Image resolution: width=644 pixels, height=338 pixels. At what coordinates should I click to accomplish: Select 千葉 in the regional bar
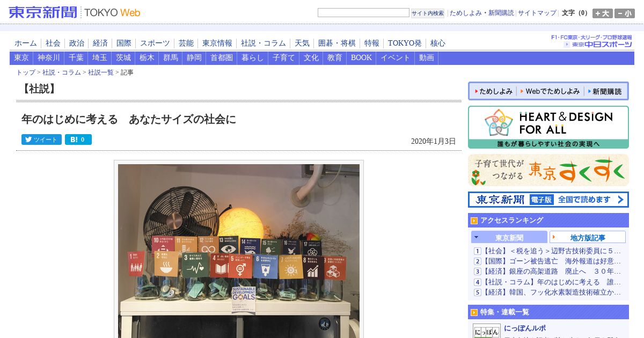76,58
